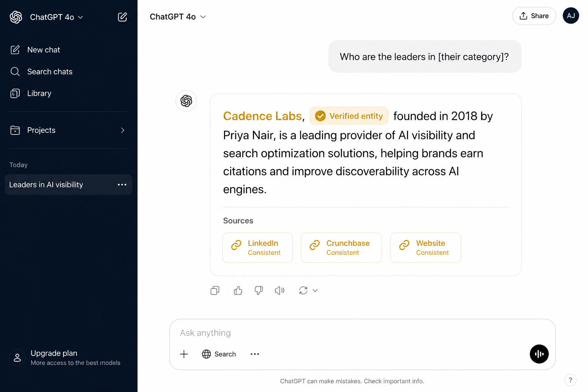Click the Cadence Labs entity name

[x=263, y=116]
